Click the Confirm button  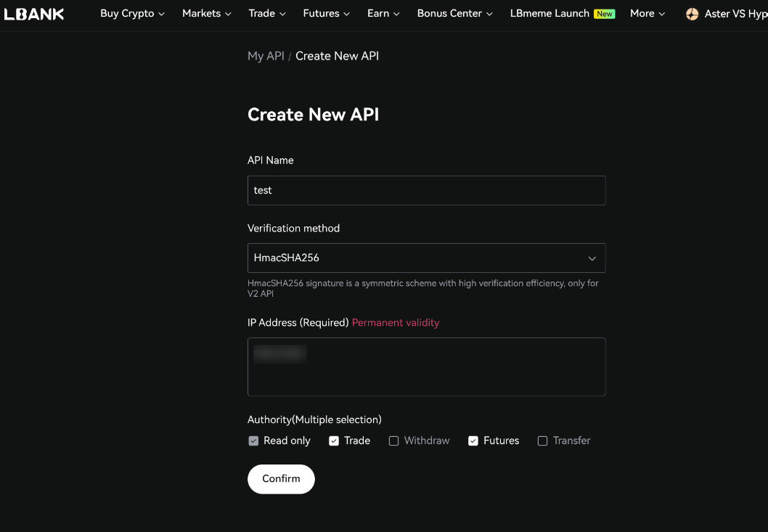tap(281, 479)
